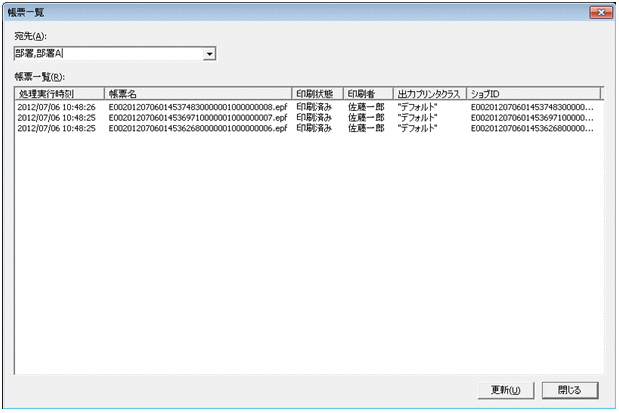This screenshot has height=413, width=619.
Task: Close the 帳票一覧 dialog with X
Action: pyautogui.click(x=601, y=13)
